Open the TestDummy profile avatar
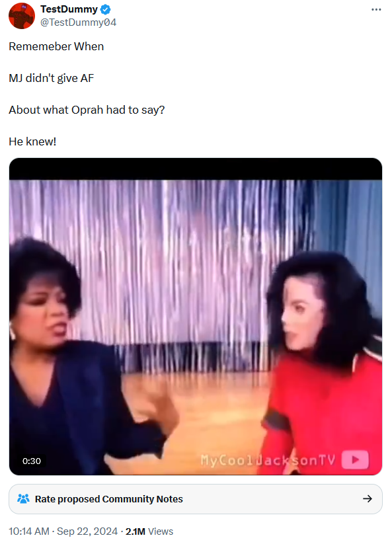The height and width of the screenshot is (546, 392). [22, 16]
